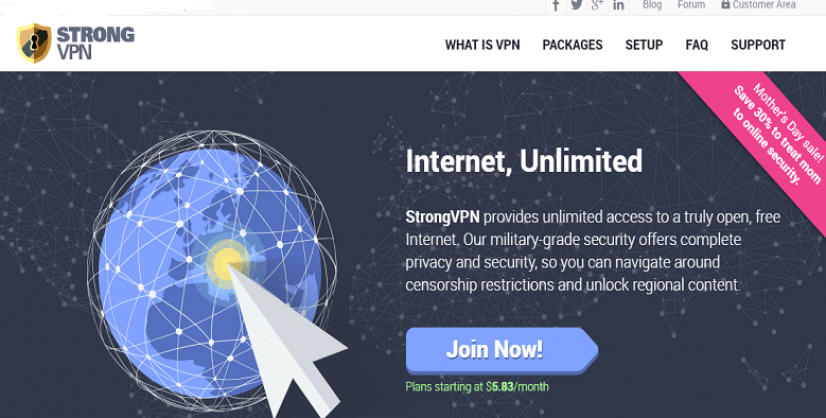Open the SUPPORT menu item
Viewport: 826px width, 418px height.
pos(758,45)
